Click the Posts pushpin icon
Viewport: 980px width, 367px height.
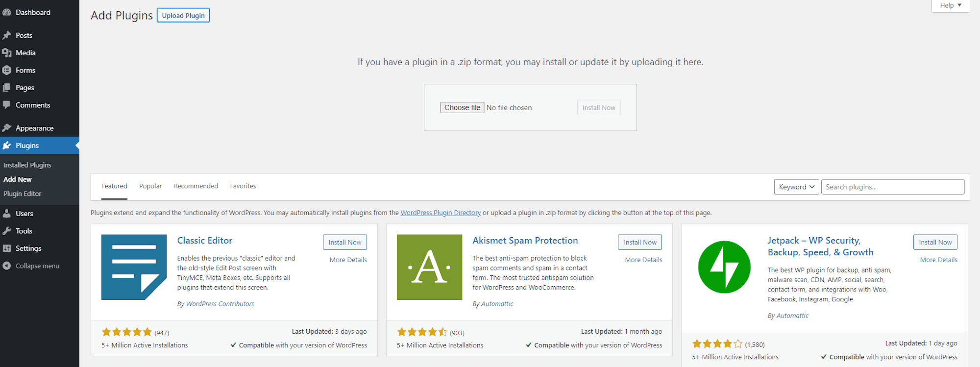coord(7,35)
